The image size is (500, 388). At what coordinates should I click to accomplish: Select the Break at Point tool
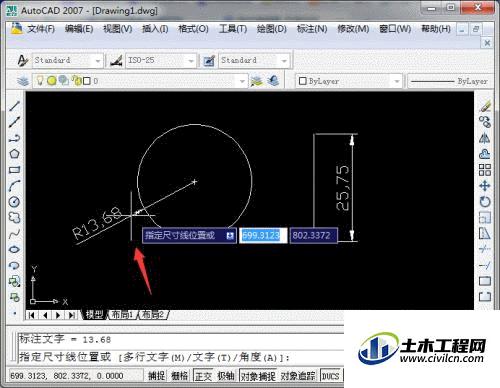(x=485, y=281)
